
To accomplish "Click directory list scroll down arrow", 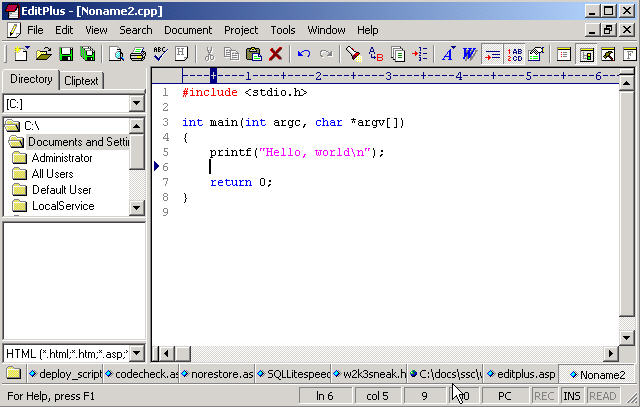I will 137,208.
